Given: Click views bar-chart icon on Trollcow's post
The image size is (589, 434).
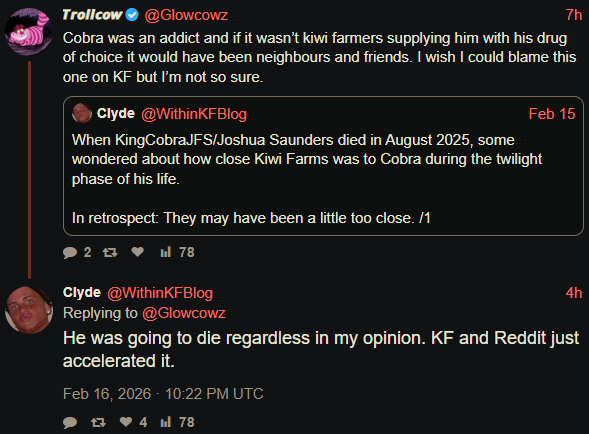Looking at the screenshot, I should point(166,252).
